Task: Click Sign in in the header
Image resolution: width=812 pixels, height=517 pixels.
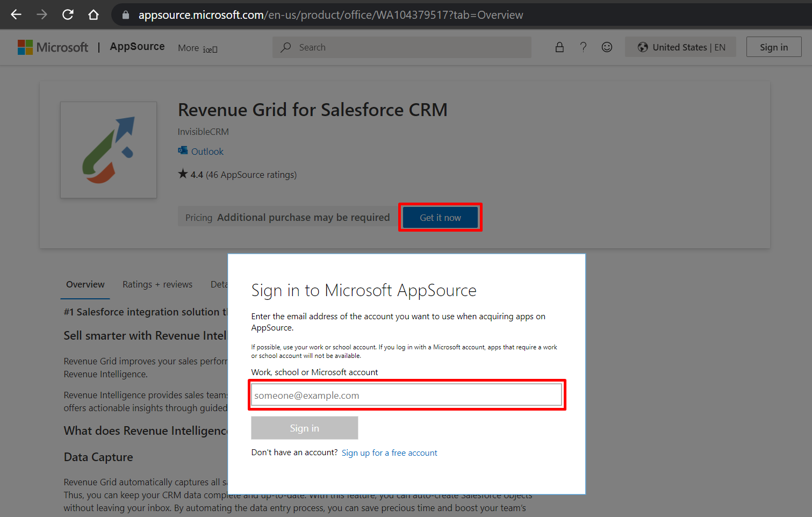Action: tap(774, 47)
